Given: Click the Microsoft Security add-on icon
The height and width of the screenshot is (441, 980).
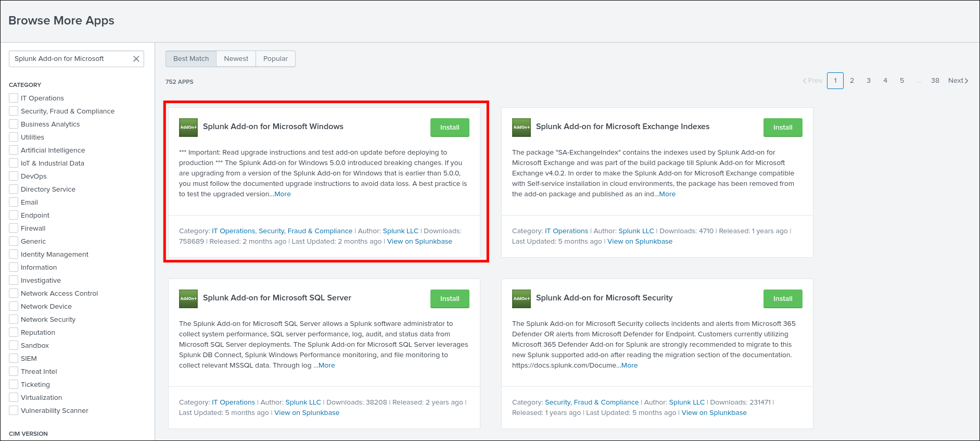Looking at the screenshot, I should point(521,299).
